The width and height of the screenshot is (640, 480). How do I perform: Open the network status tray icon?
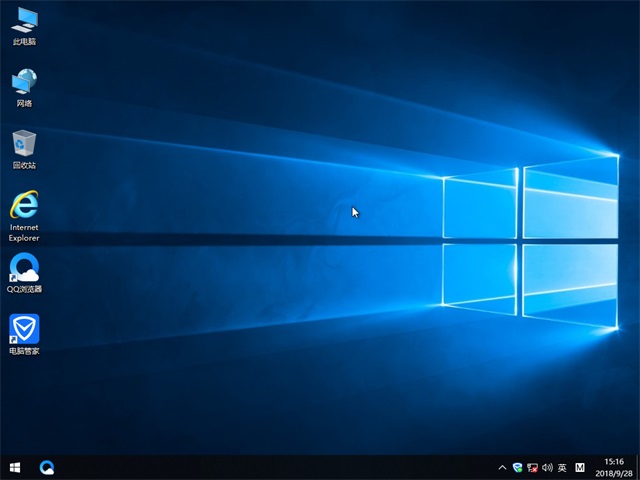[x=532, y=467]
